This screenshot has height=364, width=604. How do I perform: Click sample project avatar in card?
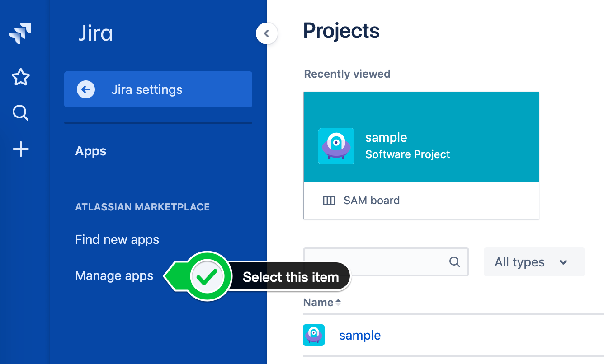pos(336,146)
